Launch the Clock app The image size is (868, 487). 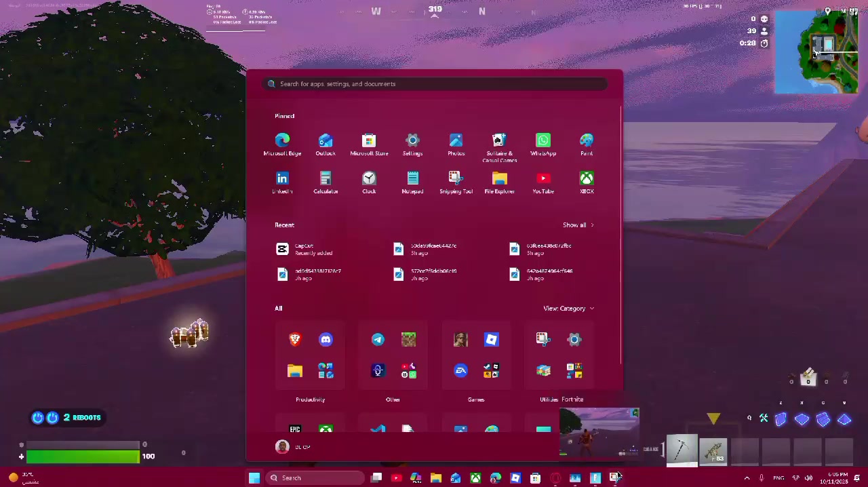[369, 182]
